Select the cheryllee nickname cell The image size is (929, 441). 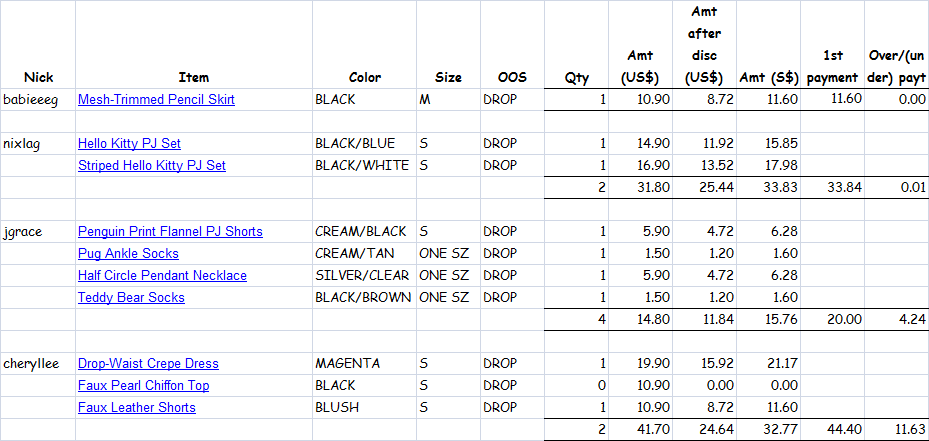38,363
